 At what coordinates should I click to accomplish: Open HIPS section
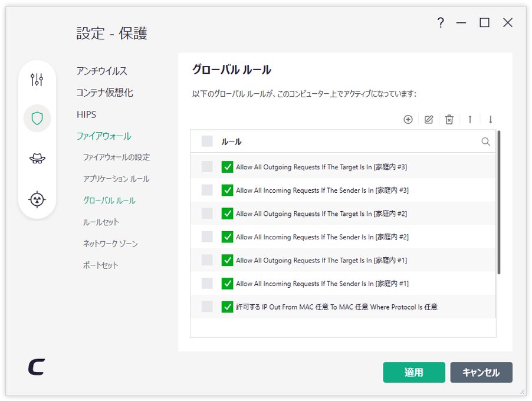click(87, 114)
